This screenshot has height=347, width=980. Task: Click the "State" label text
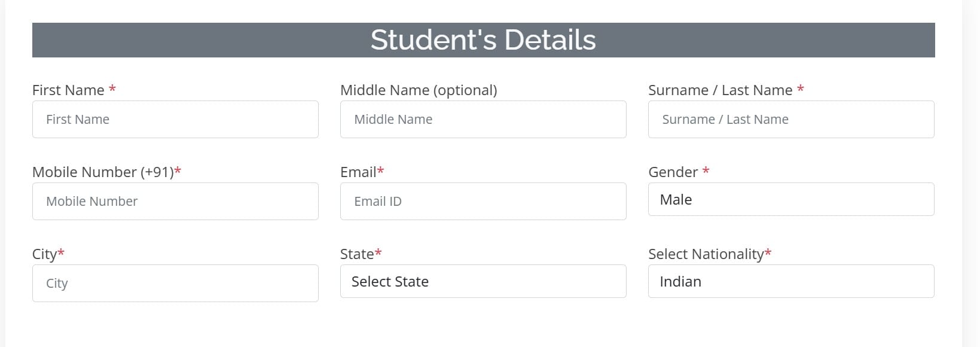tap(356, 254)
